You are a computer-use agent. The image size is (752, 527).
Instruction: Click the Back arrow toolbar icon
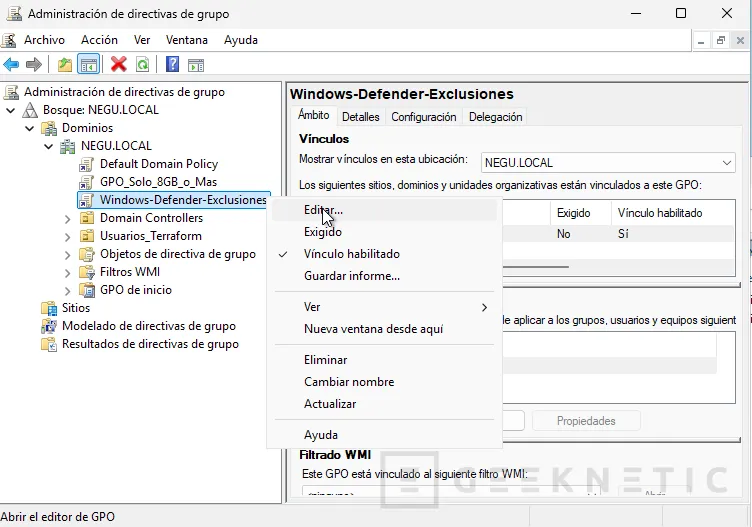click(x=11, y=64)
